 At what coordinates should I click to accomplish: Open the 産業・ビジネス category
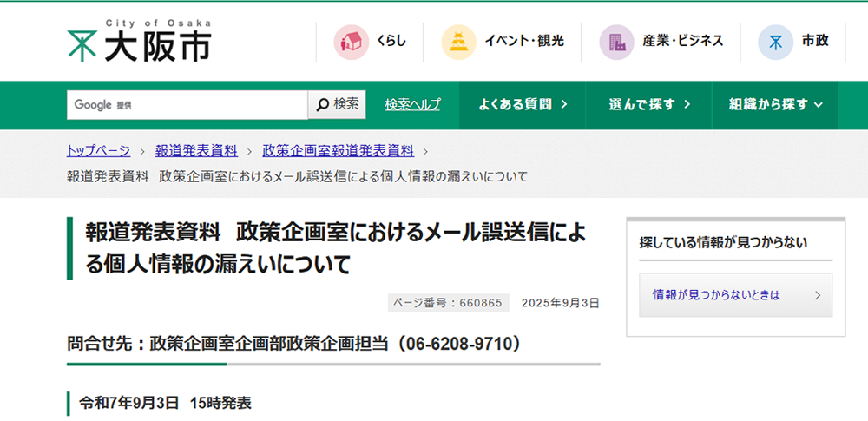point(661,42)
